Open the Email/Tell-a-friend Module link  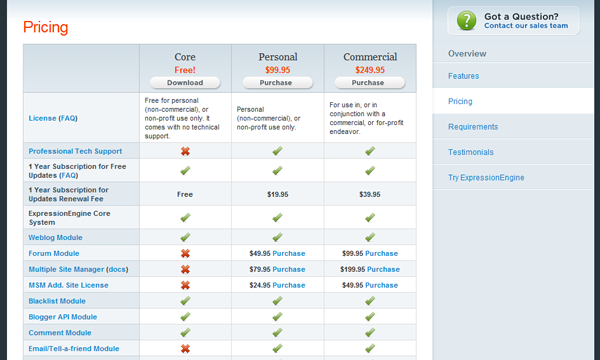74,349
